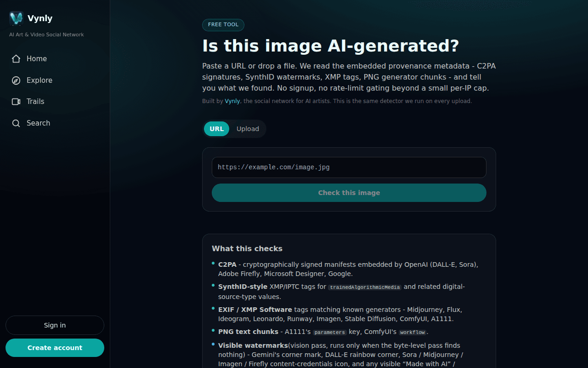
Task: Select the URL tab
Action: [x=217, y=129]
